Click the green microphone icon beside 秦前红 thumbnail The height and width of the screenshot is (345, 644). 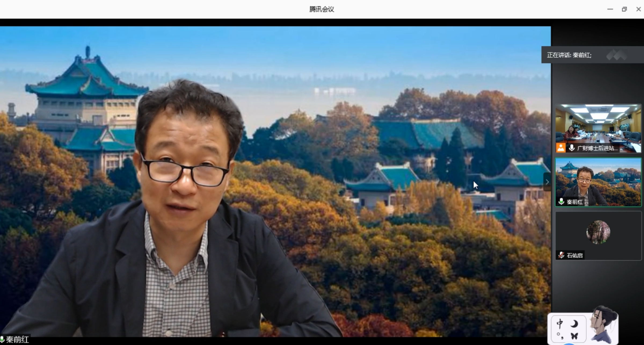[x=561, y=202]
